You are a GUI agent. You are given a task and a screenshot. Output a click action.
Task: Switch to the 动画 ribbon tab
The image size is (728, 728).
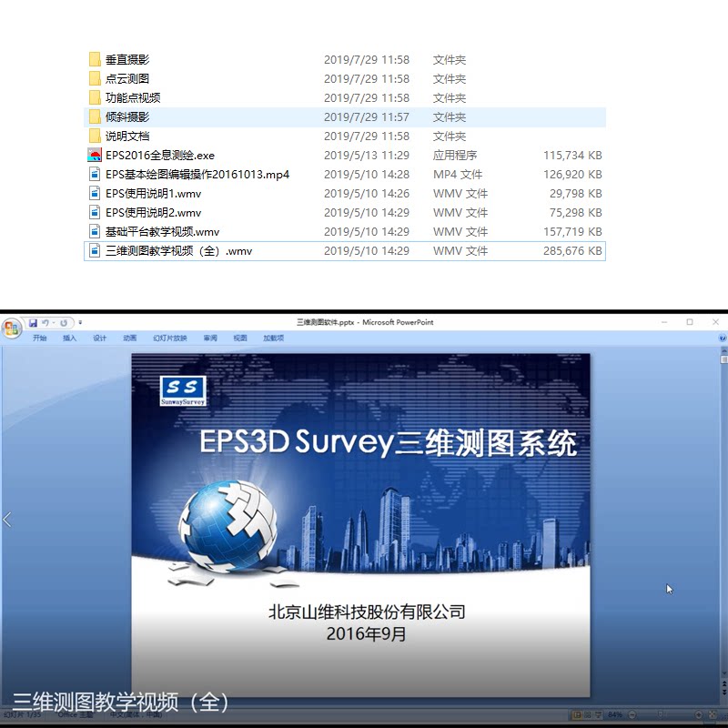(129, 338)
